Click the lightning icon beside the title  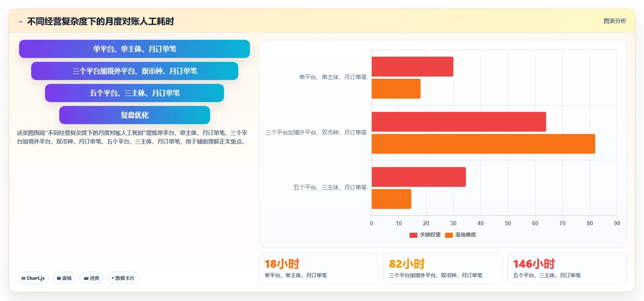click(x=20, y=22)
